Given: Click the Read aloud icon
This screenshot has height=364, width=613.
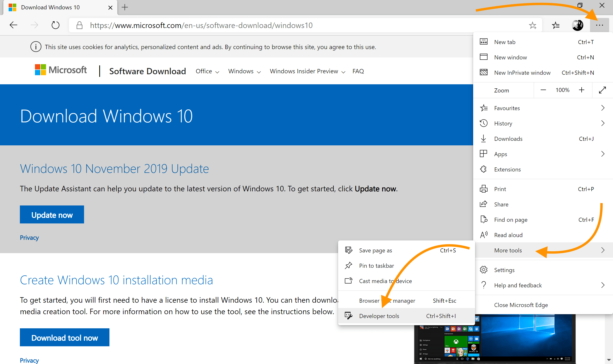Looking at the screenshot, I should click(483, 235).
